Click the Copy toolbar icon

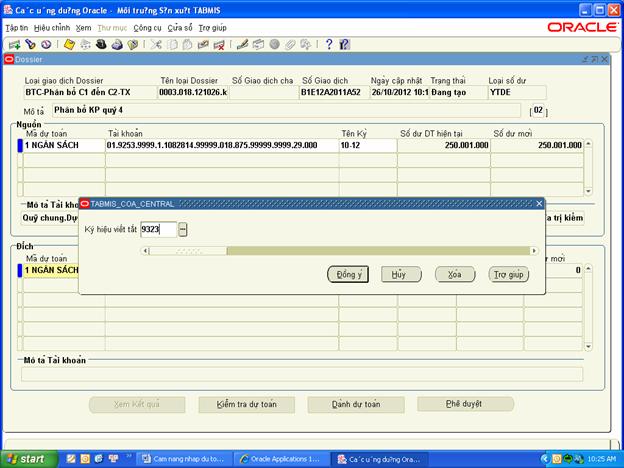pos(172,45)
